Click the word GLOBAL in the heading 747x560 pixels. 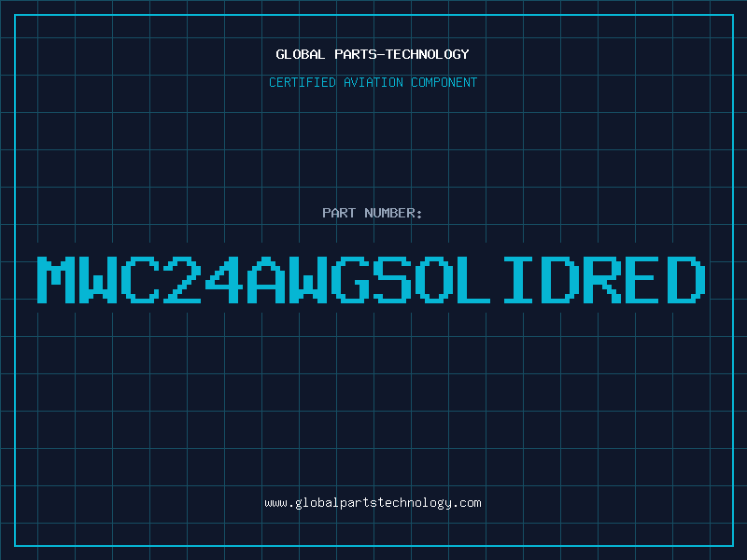point(301,54)
